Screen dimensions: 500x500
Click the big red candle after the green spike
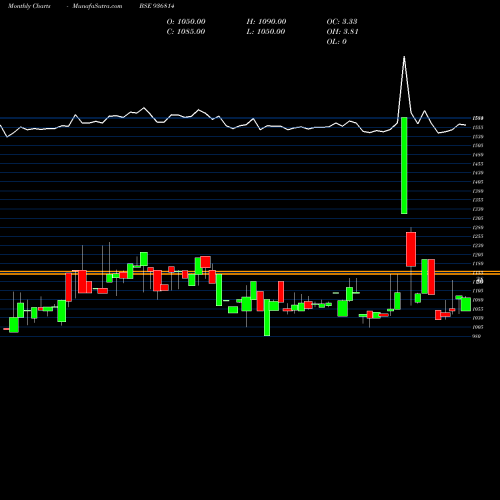(x=411, y=249)
